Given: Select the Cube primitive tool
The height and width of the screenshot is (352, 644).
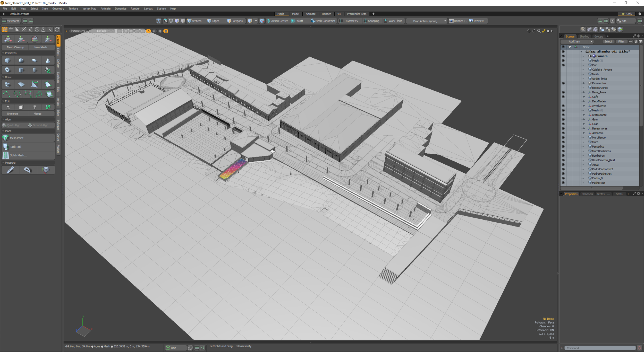Looking at the screenshot, I should click(x=7, y=61).
